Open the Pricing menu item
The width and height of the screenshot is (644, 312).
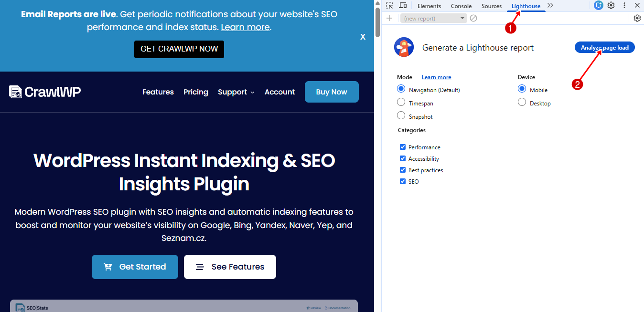coord(196,92)
